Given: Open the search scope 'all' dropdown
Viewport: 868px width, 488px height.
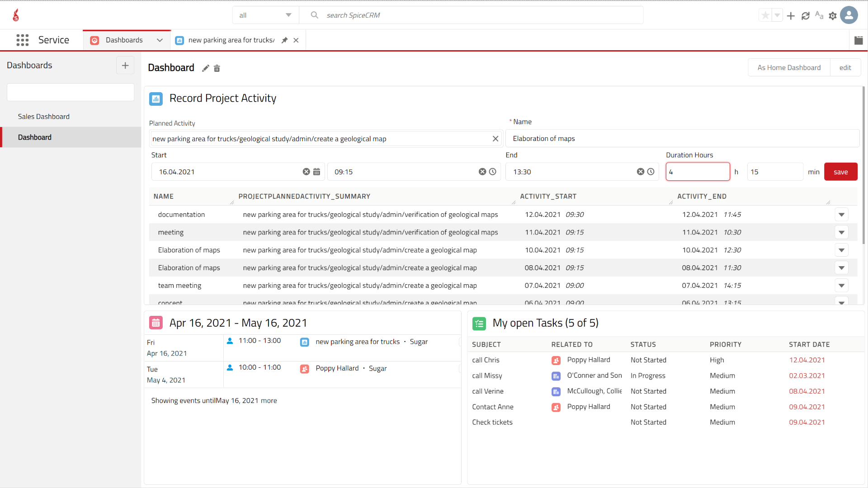Looking at the screenshot, I should (x=265, y=15).
